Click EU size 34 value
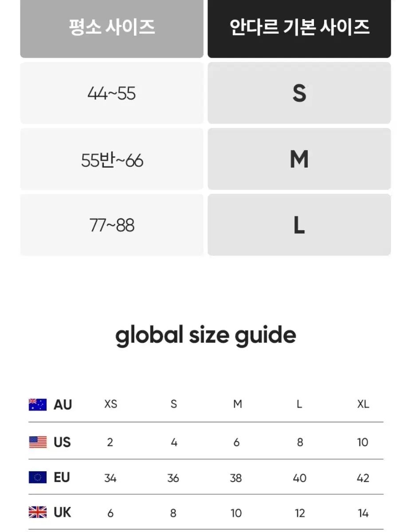The height and width of the screenshot is (532, 412). (110, 478)
